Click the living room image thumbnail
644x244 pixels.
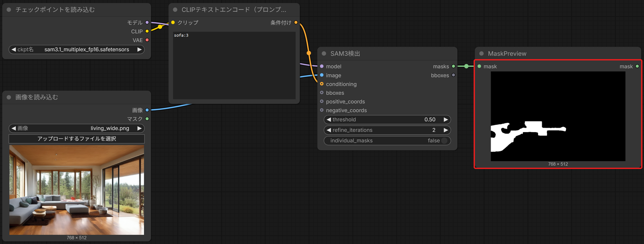point(76,190)
